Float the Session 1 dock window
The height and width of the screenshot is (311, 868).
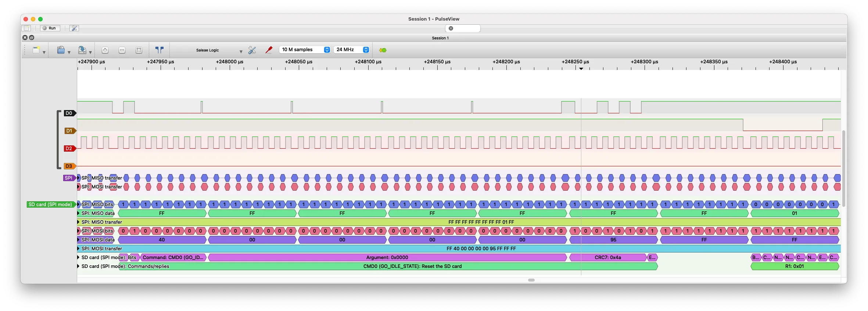(x=32, y=38)
